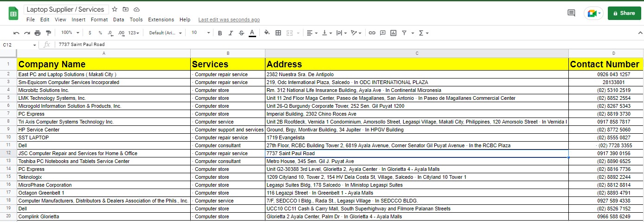Open the Name box dropdown arrow
Image resolution: width=644 pixels, height=222 pixels.
pyautogui.click(x=34, y=45)
